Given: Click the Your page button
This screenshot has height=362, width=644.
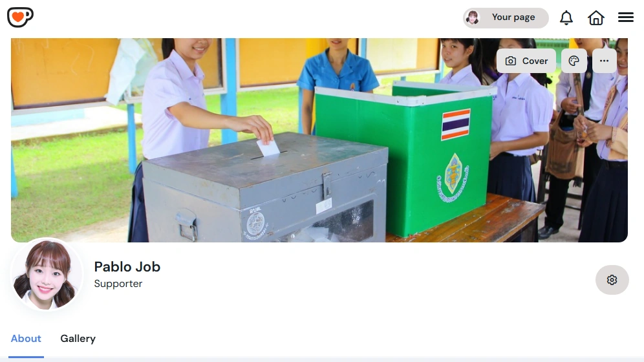Looking at the screenshot, I should pos(506,17).
